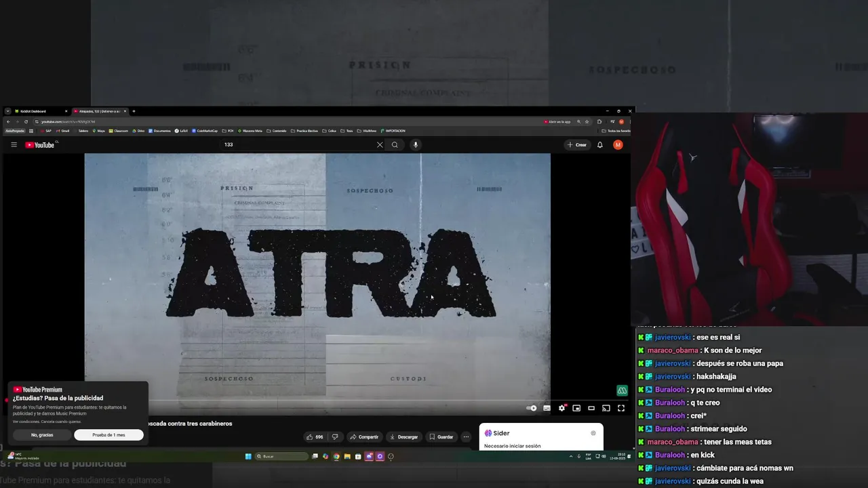This screenshot has height=488, width=868.
Task: Toggle subtitles in the video player
Action: [547, 408]
